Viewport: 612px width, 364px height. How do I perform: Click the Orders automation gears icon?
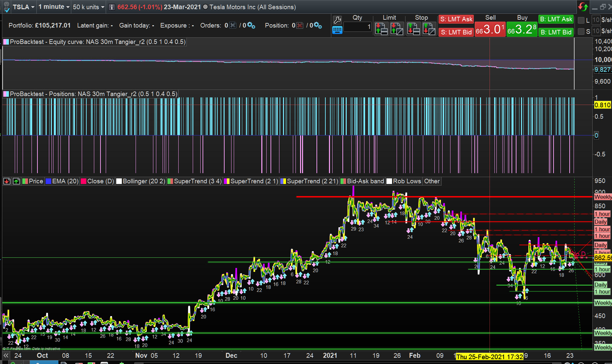coord(251,25)
